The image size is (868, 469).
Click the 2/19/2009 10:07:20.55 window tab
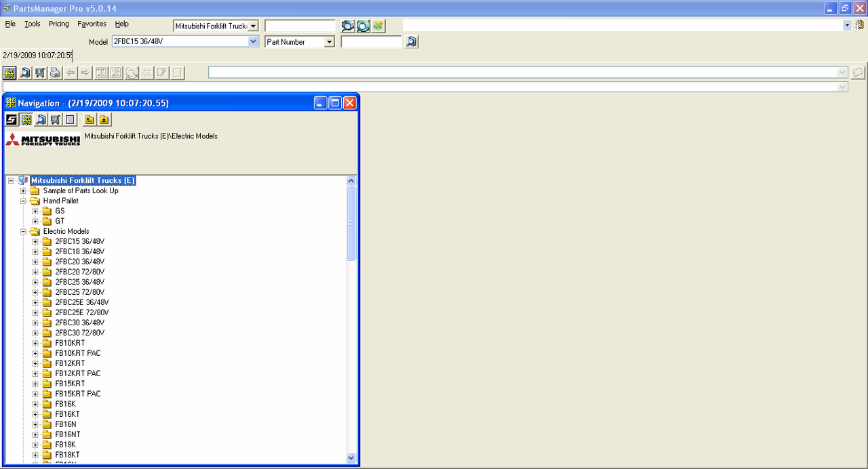point(37,55)
